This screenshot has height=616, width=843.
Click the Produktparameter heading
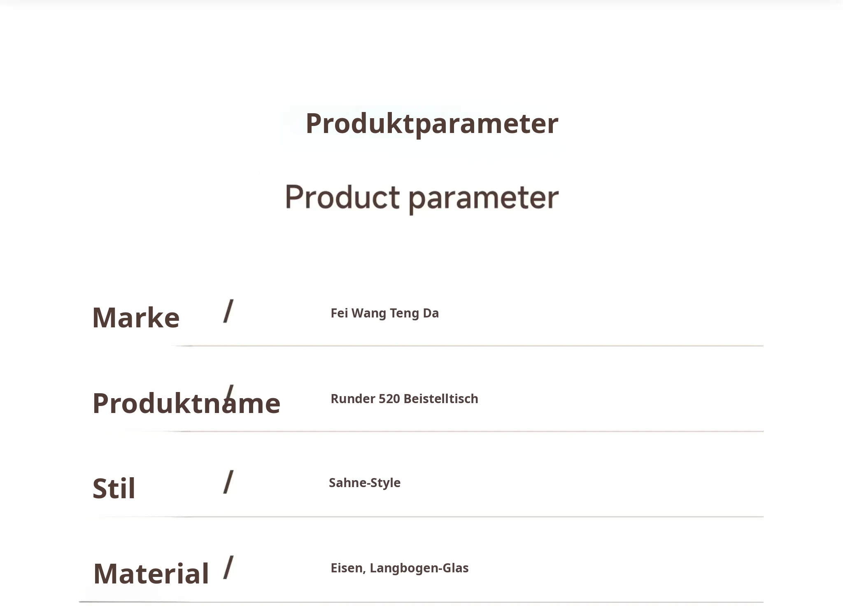[x=432, y=124]
